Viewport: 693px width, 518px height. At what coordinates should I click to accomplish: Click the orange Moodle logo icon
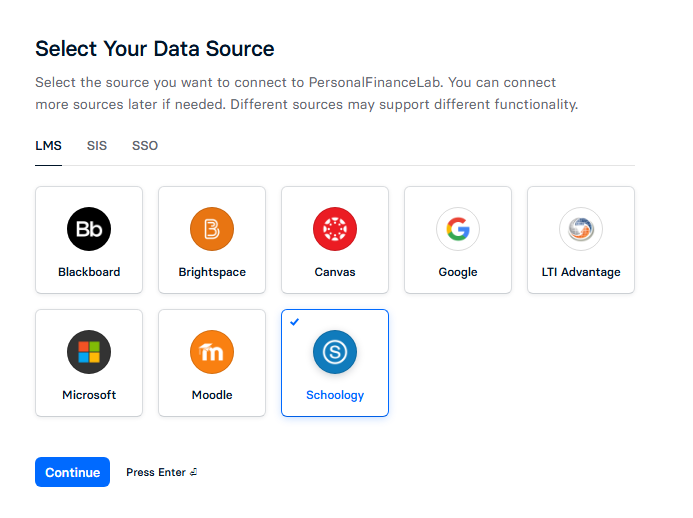click(212, 352)
